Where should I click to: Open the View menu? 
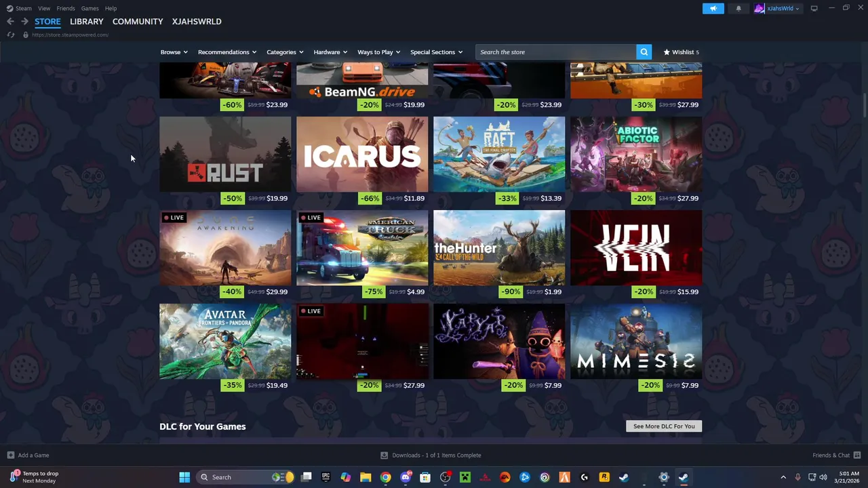[x=44, y=8]
